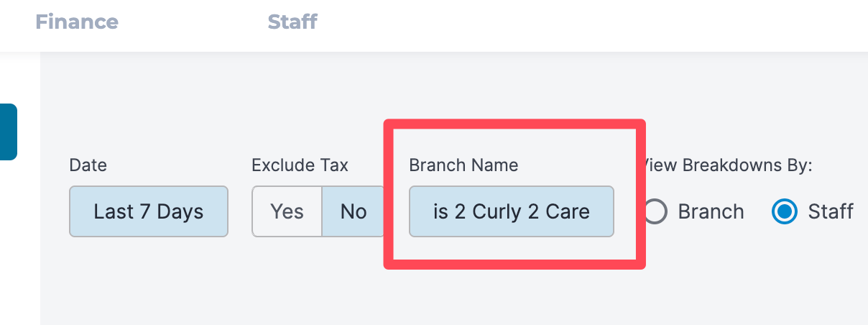Screen dimensions: 868x325
Task: Click the Date filter label
Action: tap(88, 165)
